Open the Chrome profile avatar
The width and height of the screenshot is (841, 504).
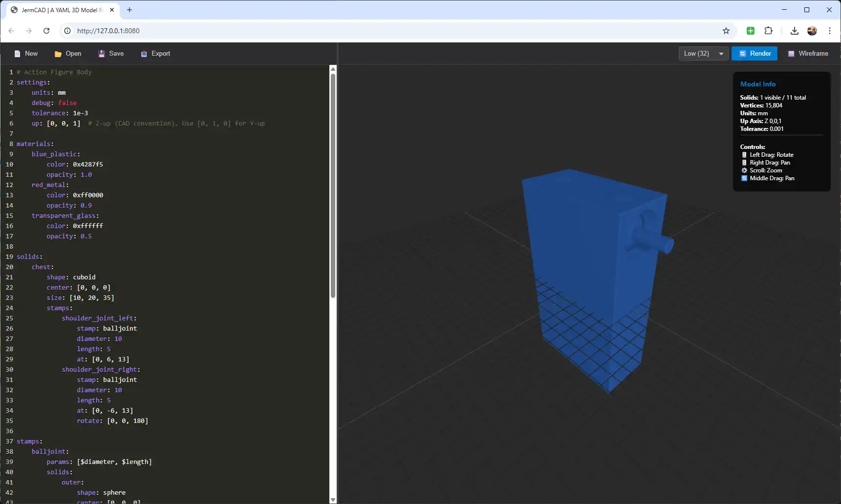[x=812, y=31]
